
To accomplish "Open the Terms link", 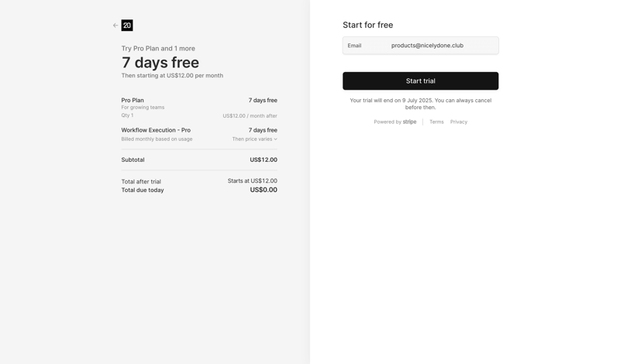I will (x=436, y=122).
